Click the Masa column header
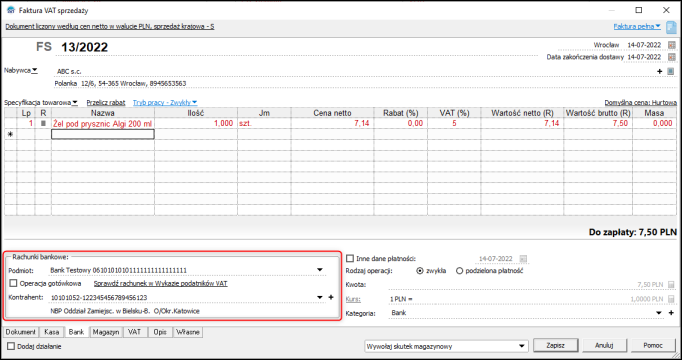 click(655, 113)
